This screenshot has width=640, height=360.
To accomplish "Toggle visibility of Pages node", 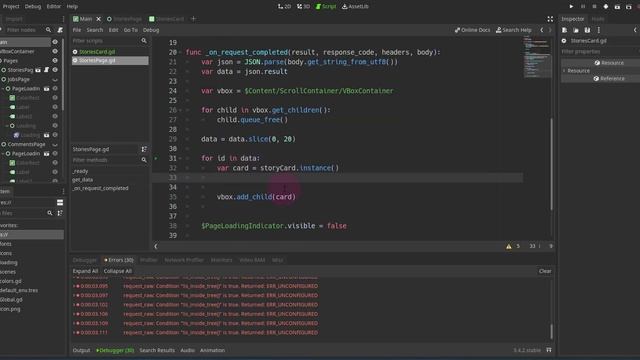I will coord(55,60).
